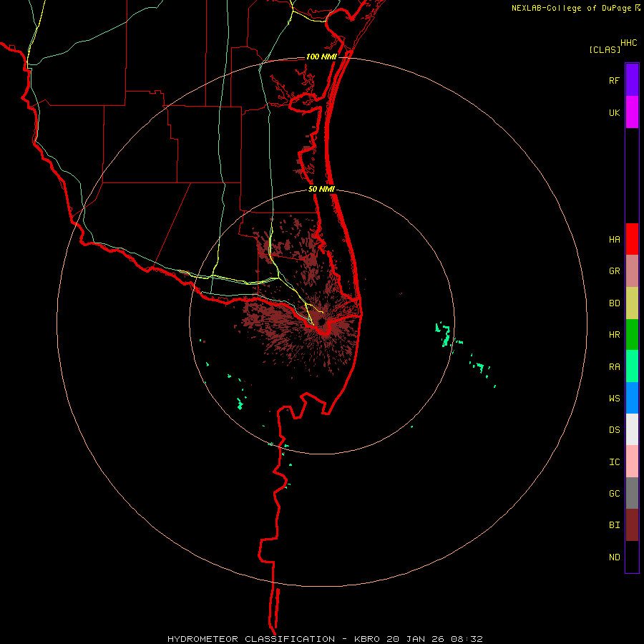
Task: Click the ND legend label
Action: coord(614,557)
